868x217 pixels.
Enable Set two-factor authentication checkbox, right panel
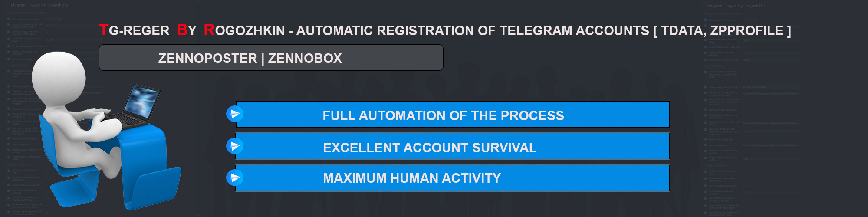click(x=744, y=186)
